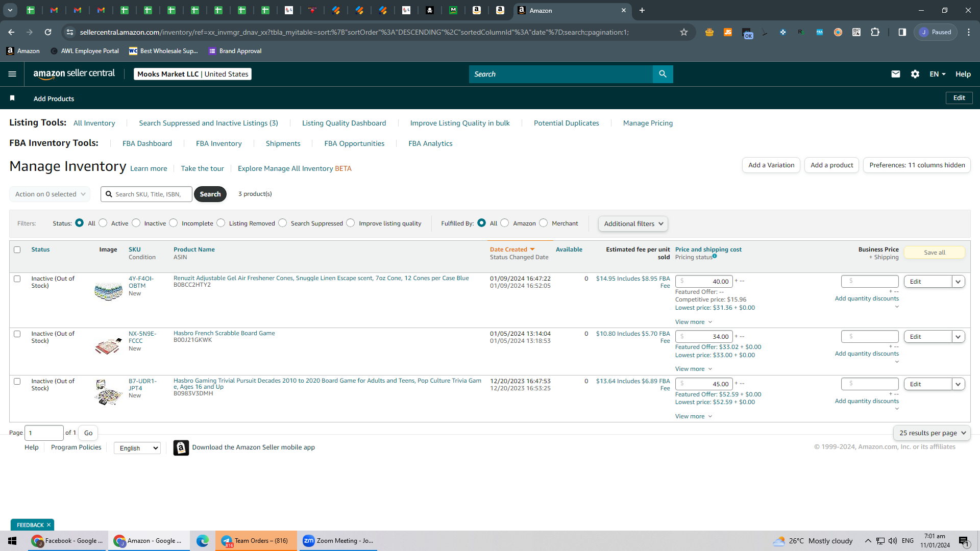Open the Additional filters dropdown

coord(633,223)
